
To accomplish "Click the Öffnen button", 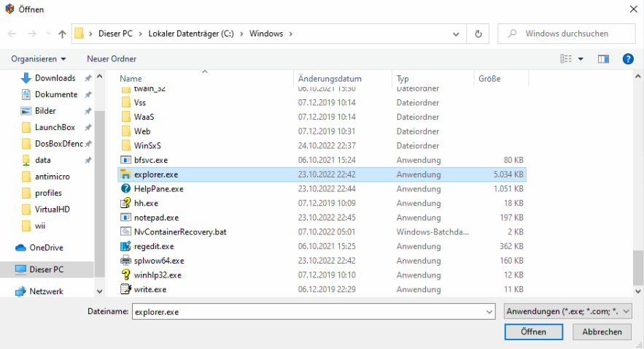I will [533, 331].
